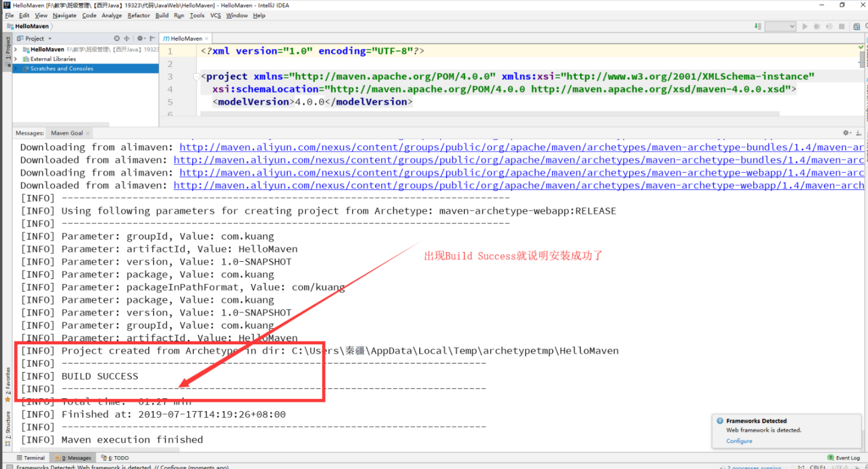Click the Configure link in Frameworks Detected popup
Viewport: 868px width, 469px height.
(739, 441)
